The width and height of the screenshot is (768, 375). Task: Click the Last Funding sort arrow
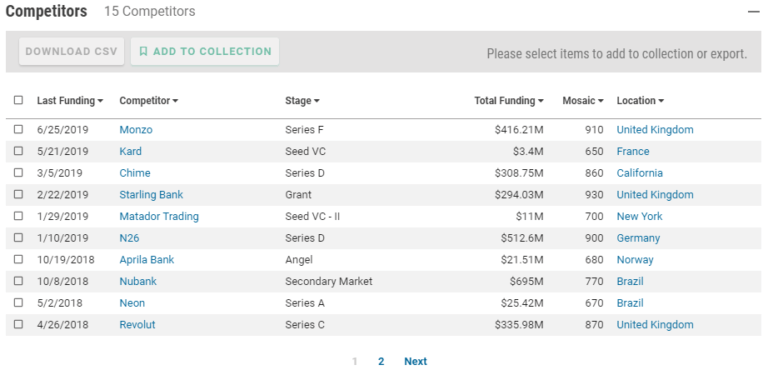tap(100, 101)
